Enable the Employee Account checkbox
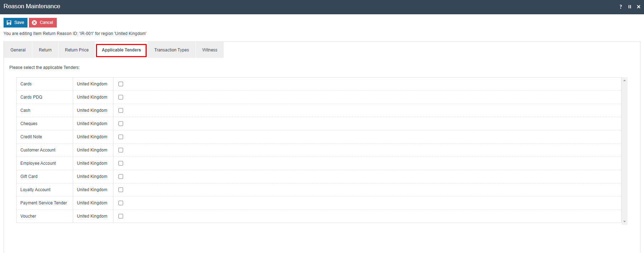This screenshot has height=253, width=644. tap(121, 163)
